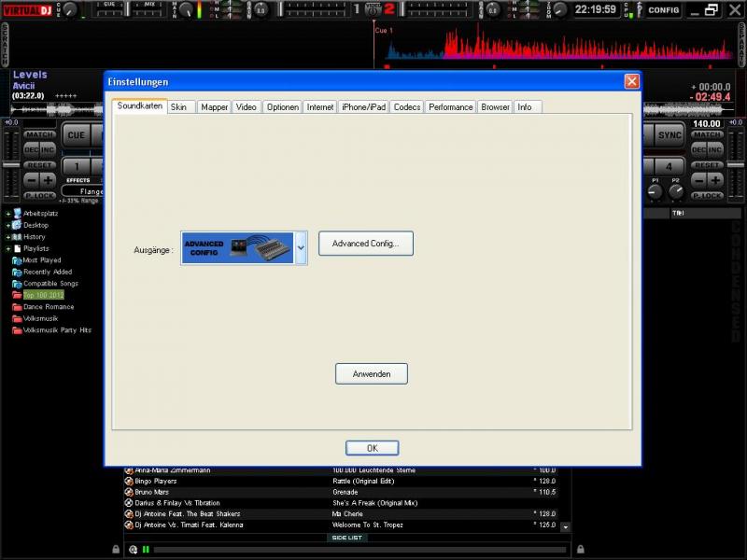Click the right deck pitch minus button
The image size is (747, 560).
(x=698, y=180)
